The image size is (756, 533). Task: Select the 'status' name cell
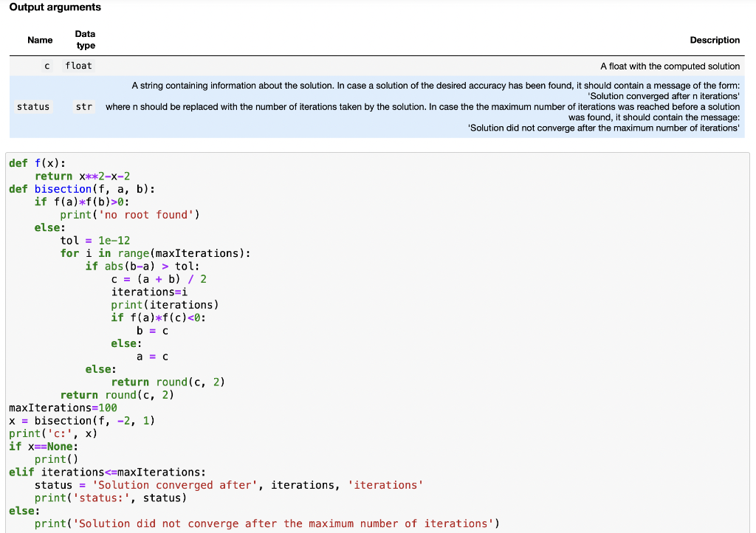[33, 106]
